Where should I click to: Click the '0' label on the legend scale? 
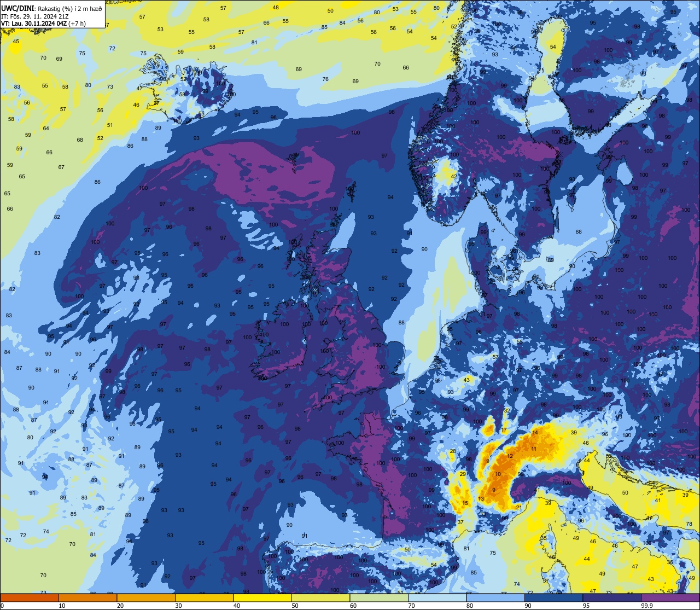point(3,606)
